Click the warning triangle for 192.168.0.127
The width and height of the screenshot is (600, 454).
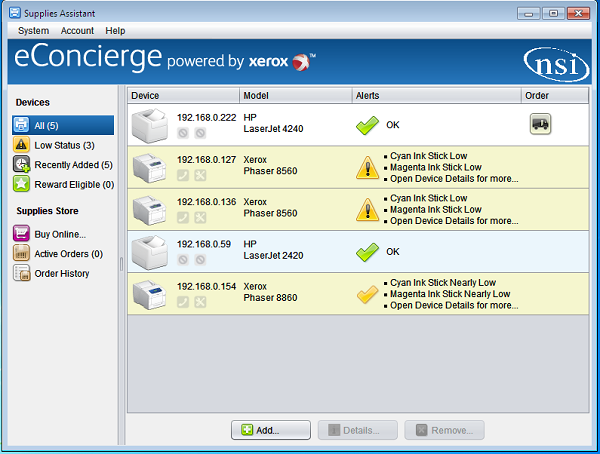367,168
